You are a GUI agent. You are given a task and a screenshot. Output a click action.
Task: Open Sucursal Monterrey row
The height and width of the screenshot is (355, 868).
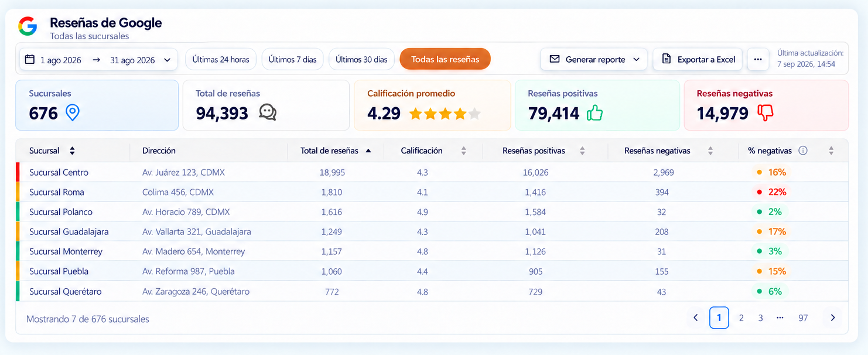coord(432,251)
